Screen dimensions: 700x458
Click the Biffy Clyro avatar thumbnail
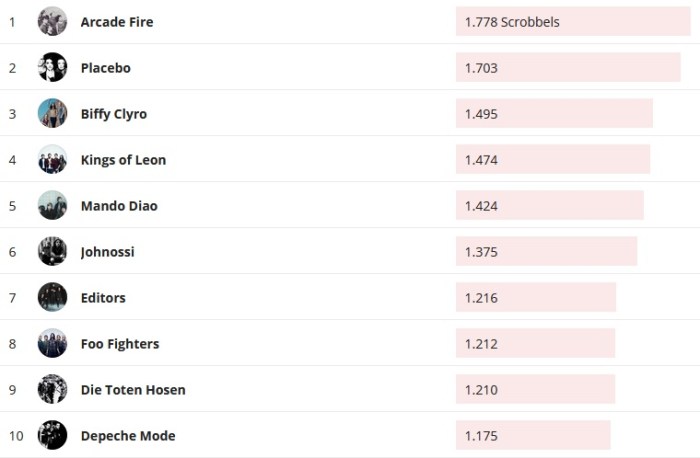[x=52, y=113]
